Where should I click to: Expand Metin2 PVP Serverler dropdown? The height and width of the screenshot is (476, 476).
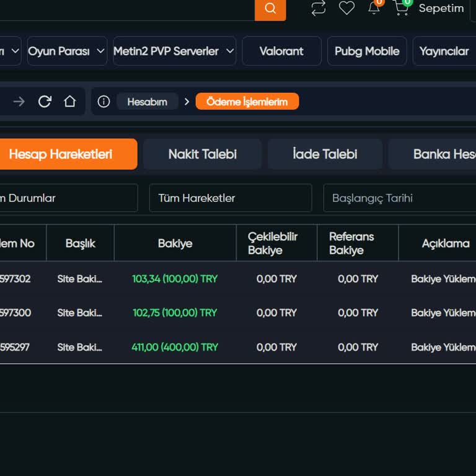tap(174, 51)
